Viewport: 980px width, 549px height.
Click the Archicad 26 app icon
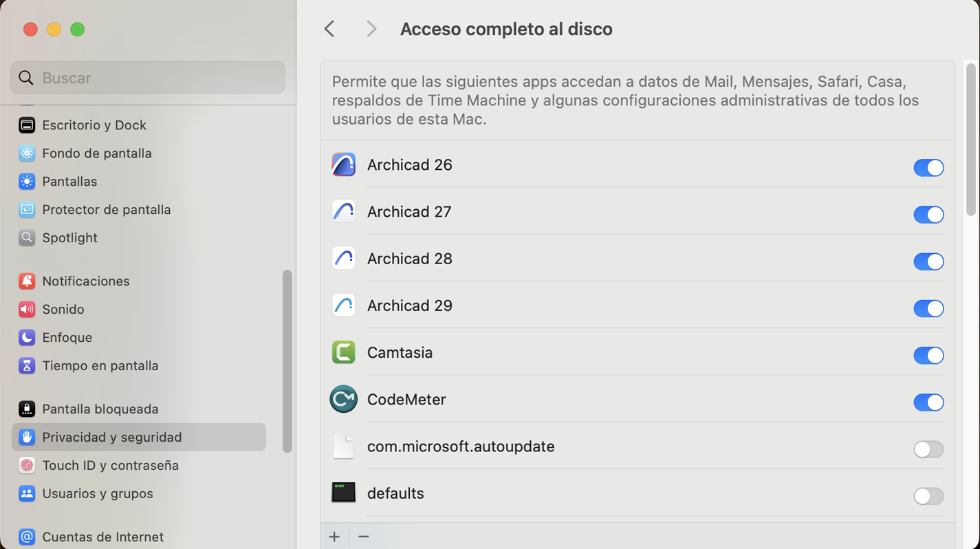[x=343, y=164]
